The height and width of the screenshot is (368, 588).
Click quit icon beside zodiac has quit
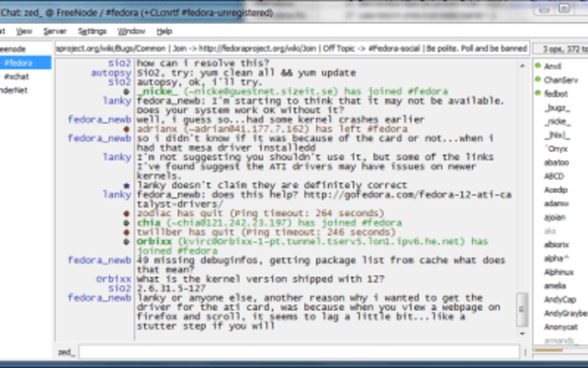pyautogui.click(x=127, y=213)
